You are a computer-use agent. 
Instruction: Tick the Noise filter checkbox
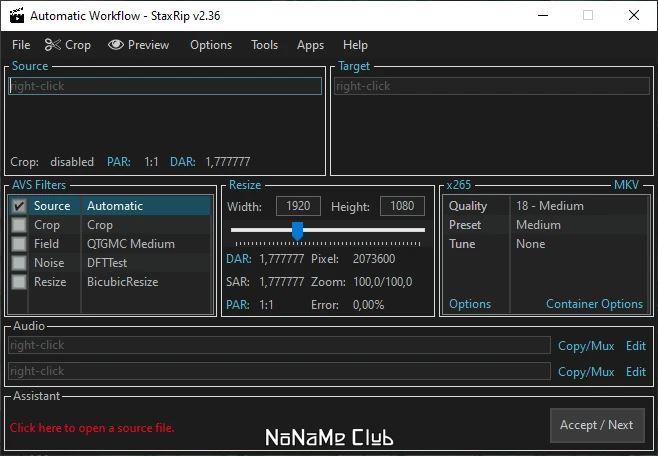point(19,263)
